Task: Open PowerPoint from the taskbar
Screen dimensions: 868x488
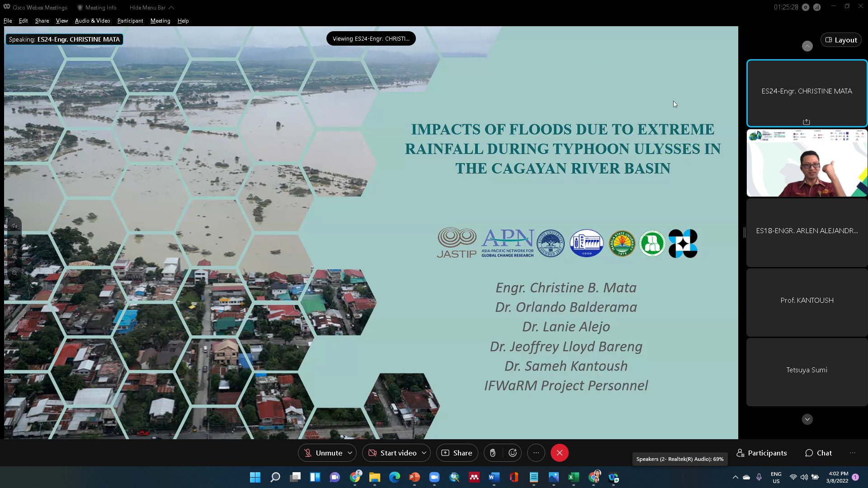Action: pos(414,477)
